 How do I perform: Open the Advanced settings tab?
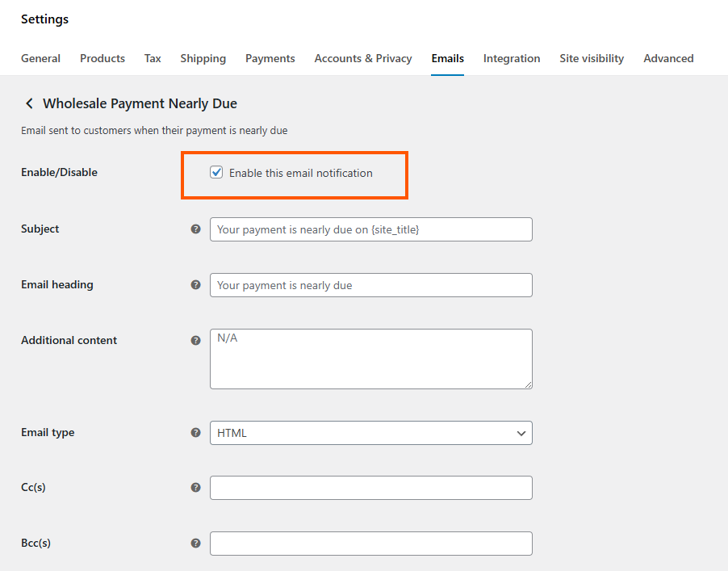[x=668, y=58]
